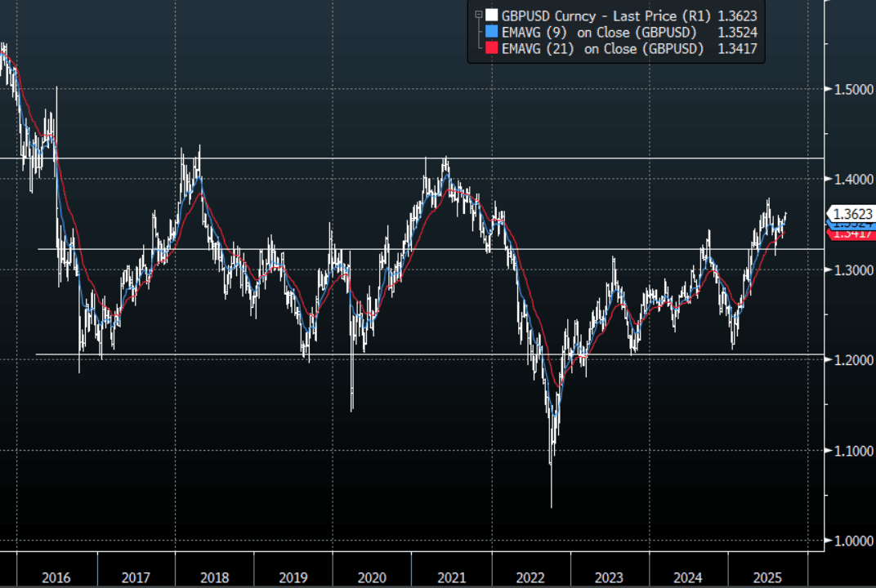The image size is (876, 588).
Task: Click the blue EMAVG (9) color swatch
Action: pos(492,31)
